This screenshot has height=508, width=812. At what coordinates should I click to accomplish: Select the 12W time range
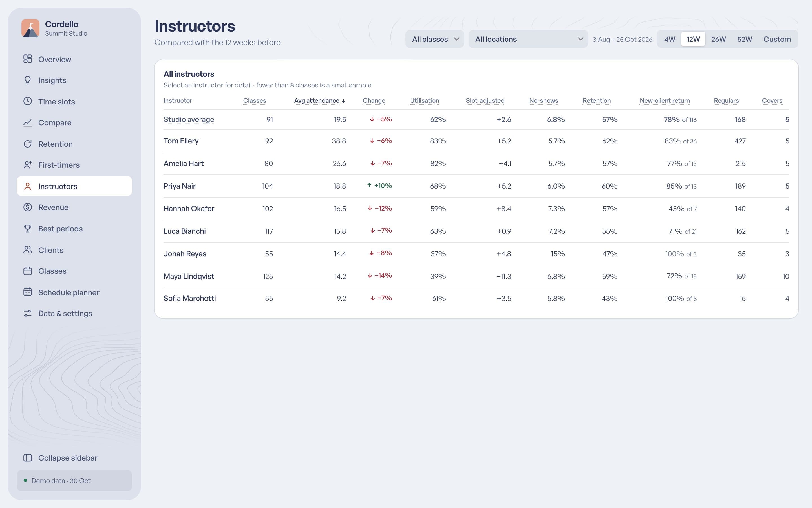coord(693,39)
